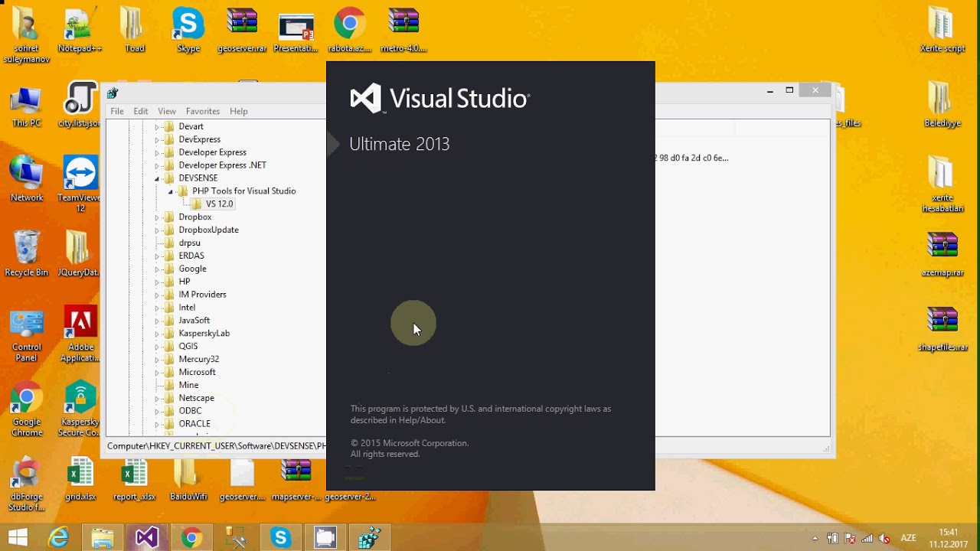Expand the Dropbox registry key
The width and height of the screenshot is (980, 551).
[x=157, y=217]
